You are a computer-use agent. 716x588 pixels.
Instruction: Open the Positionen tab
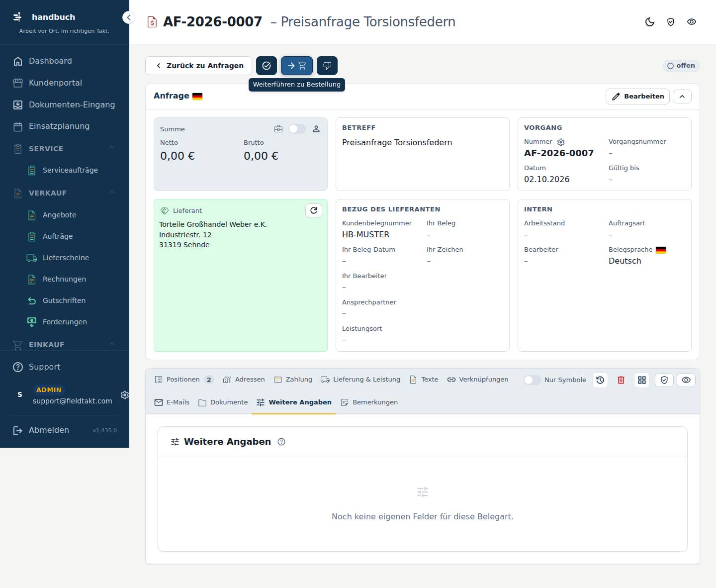tap(184, 380)
